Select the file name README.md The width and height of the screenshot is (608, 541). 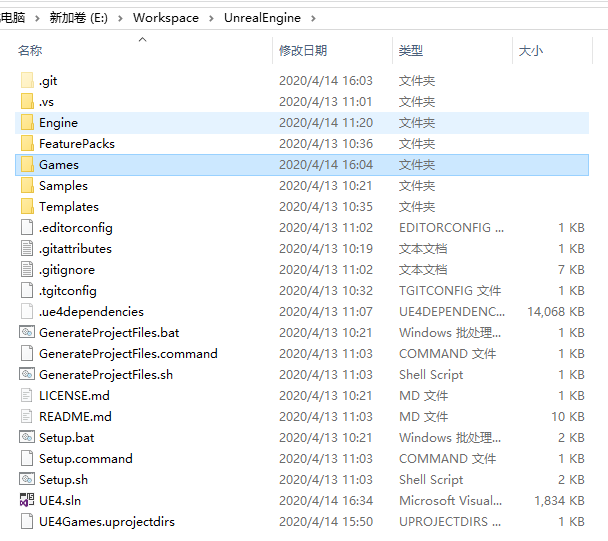pyautogui.click(x=75, y=417)
